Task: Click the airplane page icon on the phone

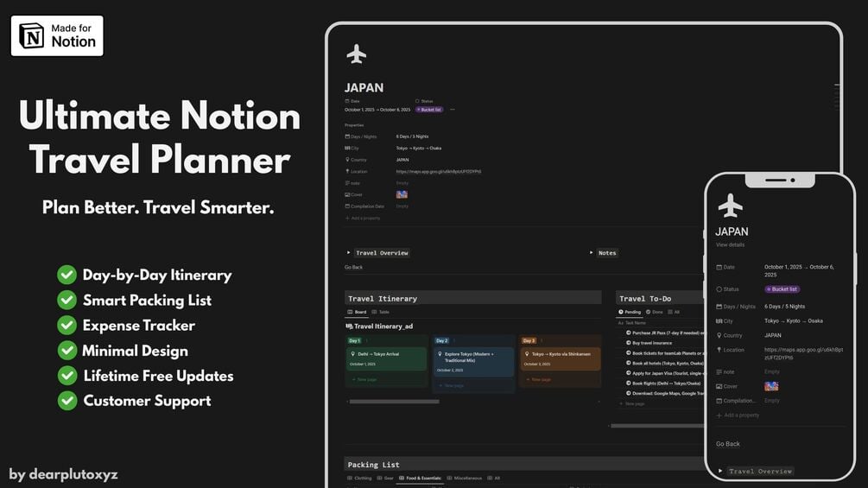Action: pos(730,206)
